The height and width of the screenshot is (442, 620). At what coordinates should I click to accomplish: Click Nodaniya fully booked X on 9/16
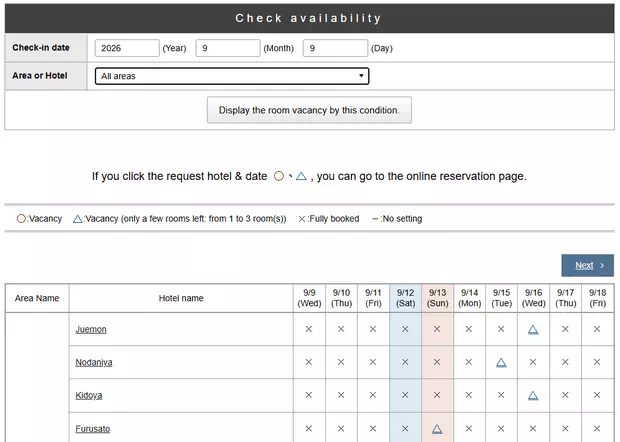(533, 362)
